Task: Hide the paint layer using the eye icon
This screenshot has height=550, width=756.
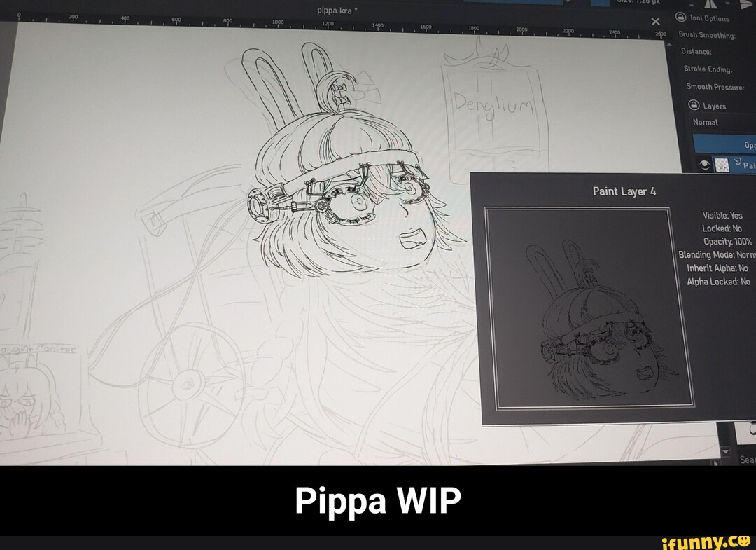Action: click(705, 165)
